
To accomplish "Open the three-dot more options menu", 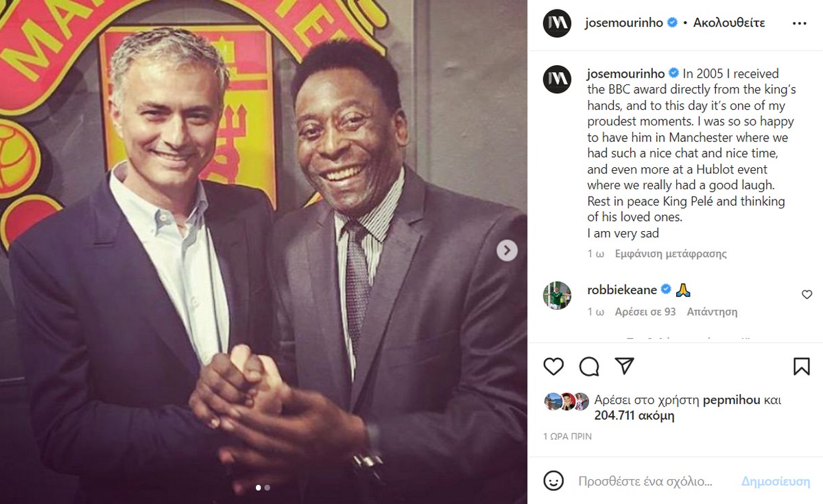I will [799, 23].
